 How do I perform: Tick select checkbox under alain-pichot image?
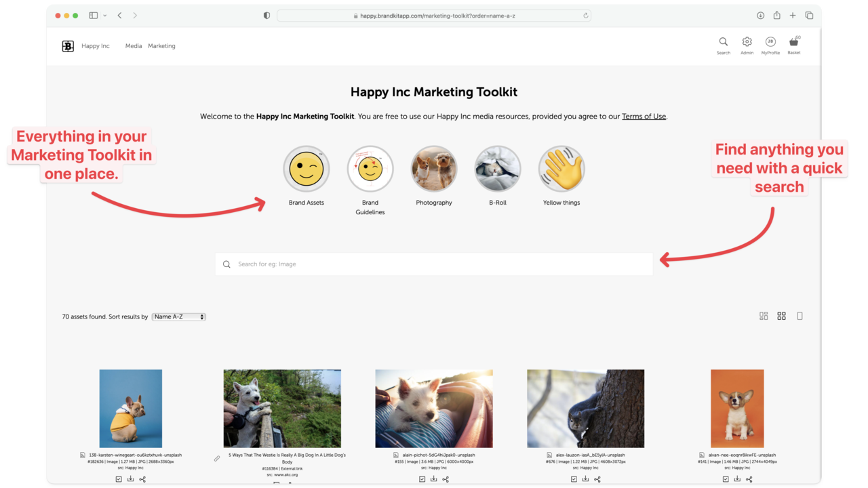(422, 479)
